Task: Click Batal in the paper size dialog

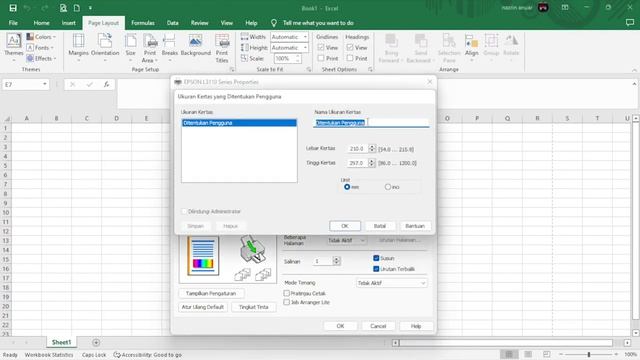Action: 380,226
